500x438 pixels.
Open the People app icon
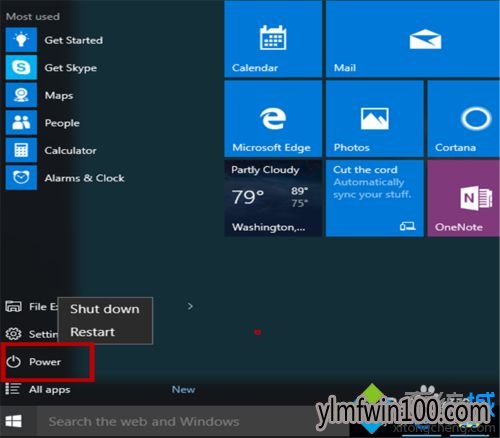click(21, 123)
